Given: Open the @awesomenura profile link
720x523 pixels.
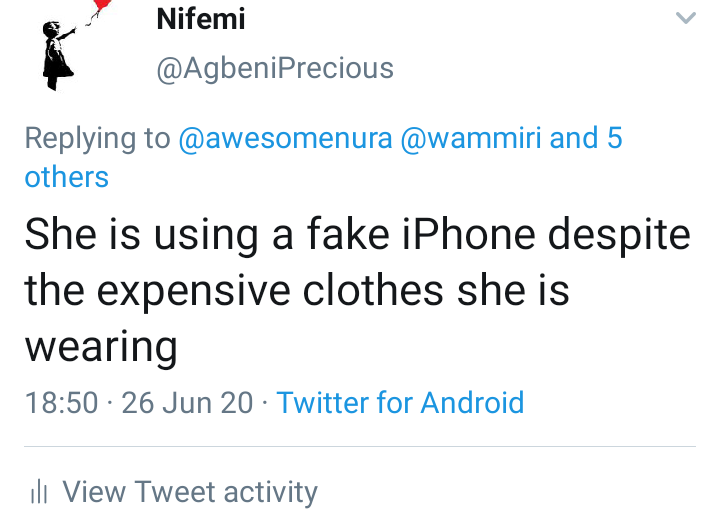Looking at the screenshot, I should 285,138.
